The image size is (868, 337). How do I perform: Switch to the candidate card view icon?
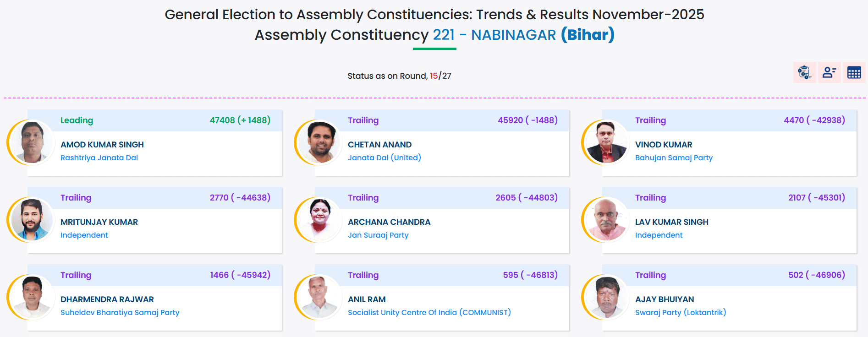(x=829, y=72)
